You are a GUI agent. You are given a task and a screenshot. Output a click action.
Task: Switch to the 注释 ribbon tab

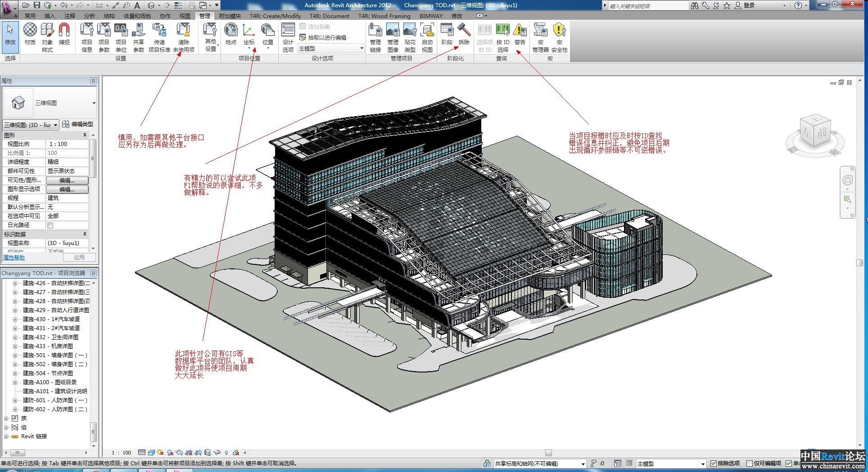point(70,16)
